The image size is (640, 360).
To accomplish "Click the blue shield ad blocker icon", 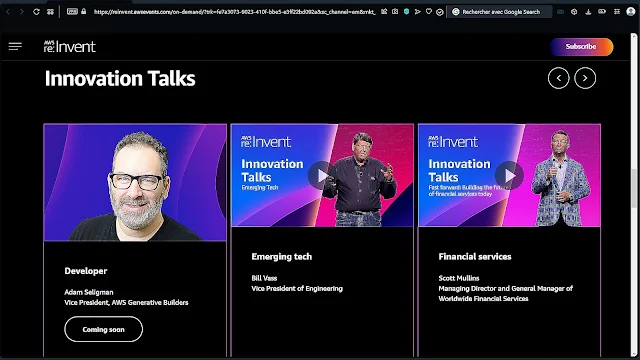I will (407, 12).
